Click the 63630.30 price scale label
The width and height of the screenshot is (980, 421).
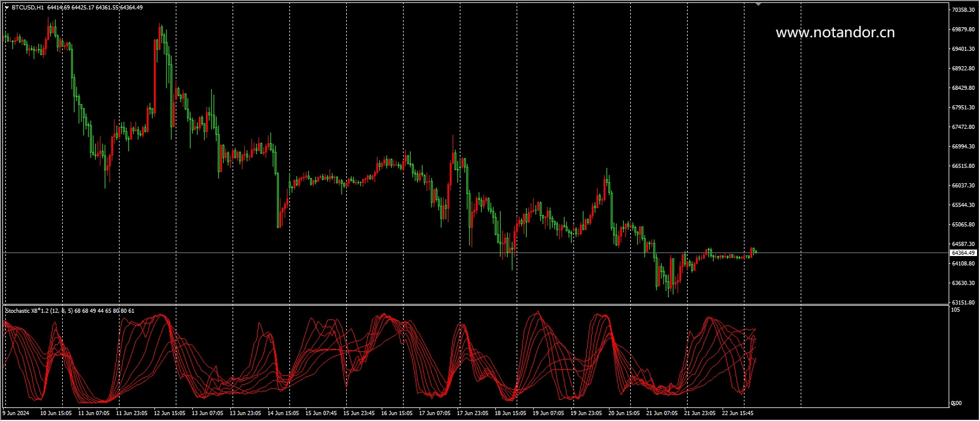963,283
